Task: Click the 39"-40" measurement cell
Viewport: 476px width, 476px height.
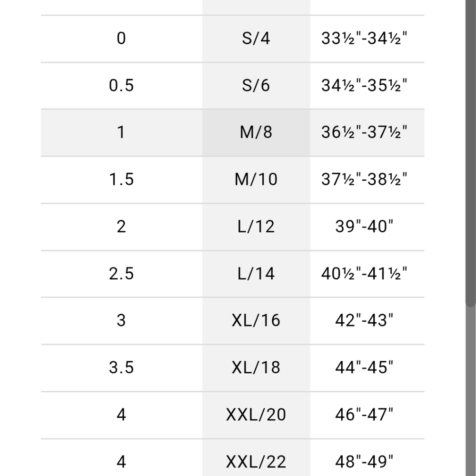Action: coord(364,227)
